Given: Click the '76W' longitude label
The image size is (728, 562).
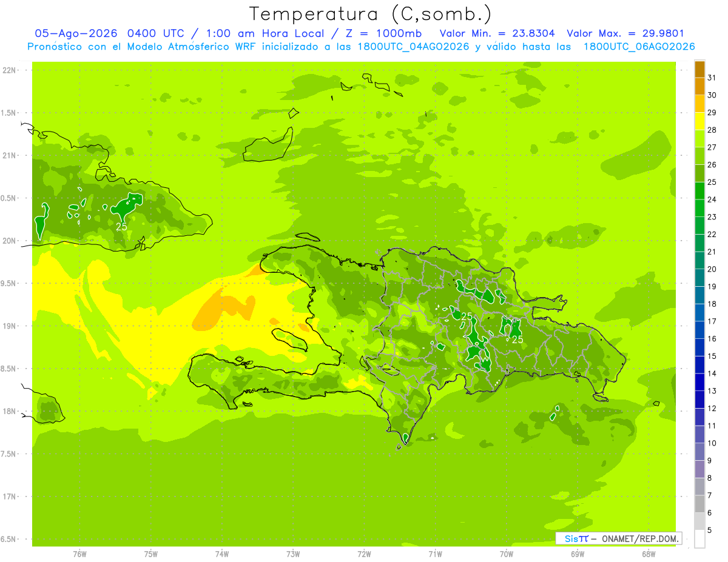Looking at the screenshot, I should [x=79, y=554].
